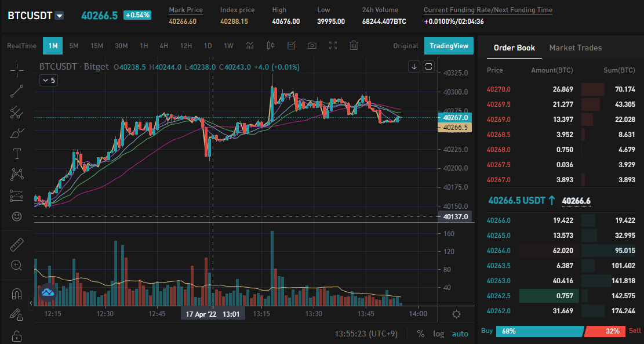The height and width of the screenshot is (344, 644).
Task: Switch to TradingView chart view
Action: click(x=449, y=46)
